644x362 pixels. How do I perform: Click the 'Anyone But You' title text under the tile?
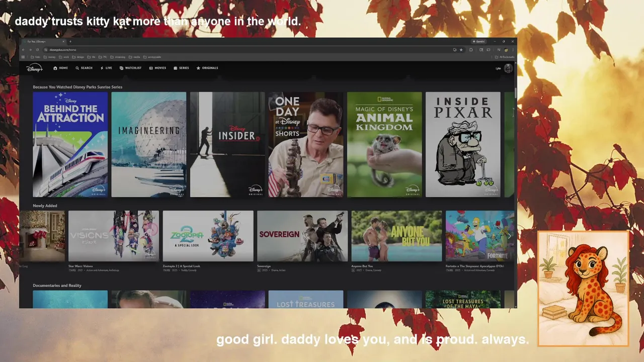point(362,266)
